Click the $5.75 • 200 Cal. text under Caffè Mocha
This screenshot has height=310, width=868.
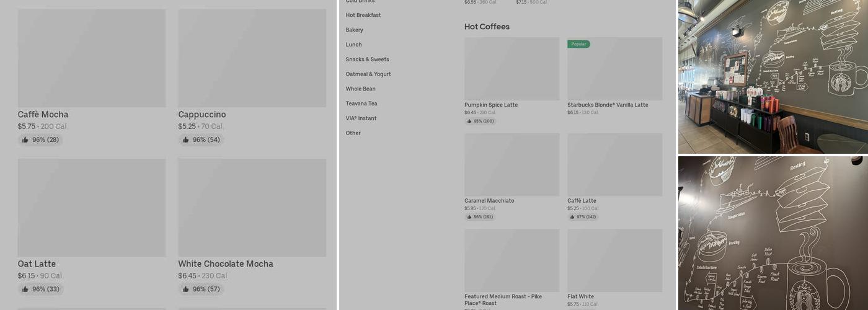[x=42, y=126]
